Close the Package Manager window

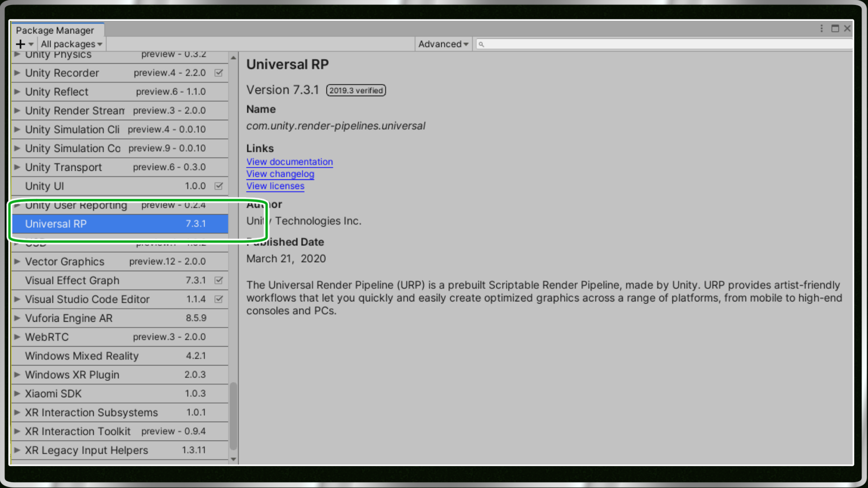click(847, 28)
